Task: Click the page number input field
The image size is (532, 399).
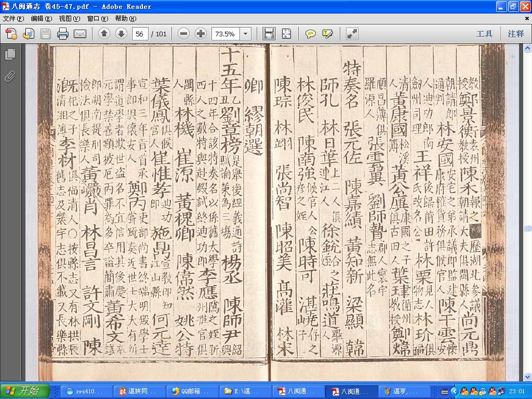Action: (x=139, y=34)
